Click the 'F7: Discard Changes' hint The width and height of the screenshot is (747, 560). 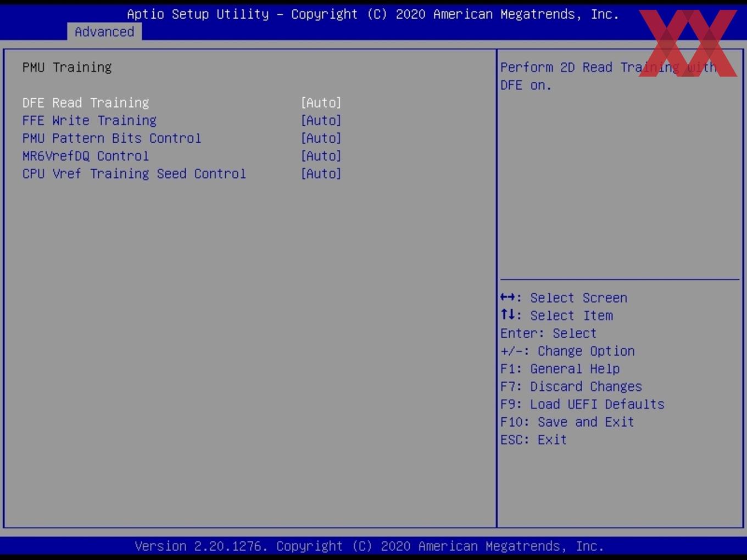pos(571,387)
